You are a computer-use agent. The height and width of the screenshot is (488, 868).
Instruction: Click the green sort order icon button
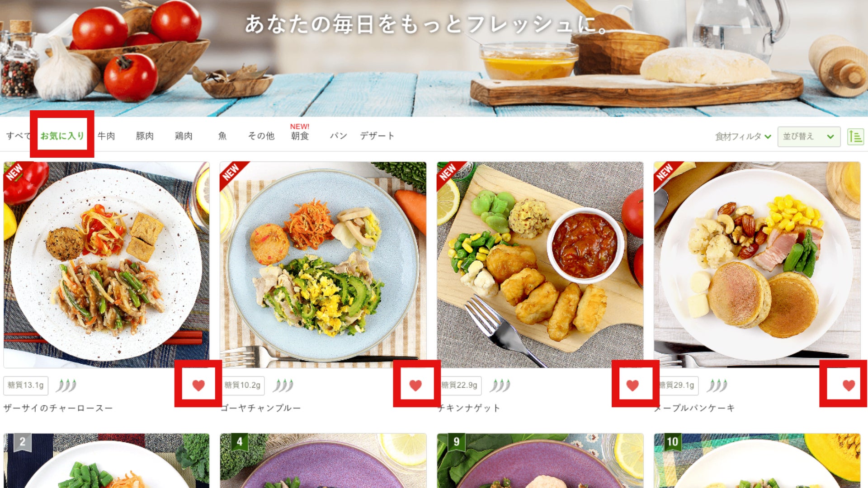(x=855, y=136)
